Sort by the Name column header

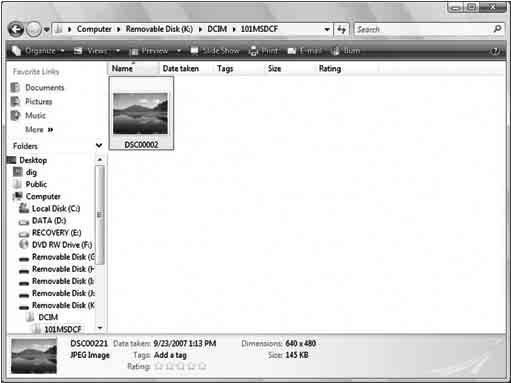pos(133,69)
